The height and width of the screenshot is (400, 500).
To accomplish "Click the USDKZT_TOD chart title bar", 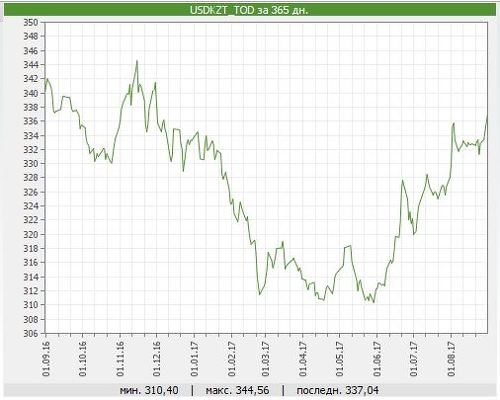I will 250,10.
